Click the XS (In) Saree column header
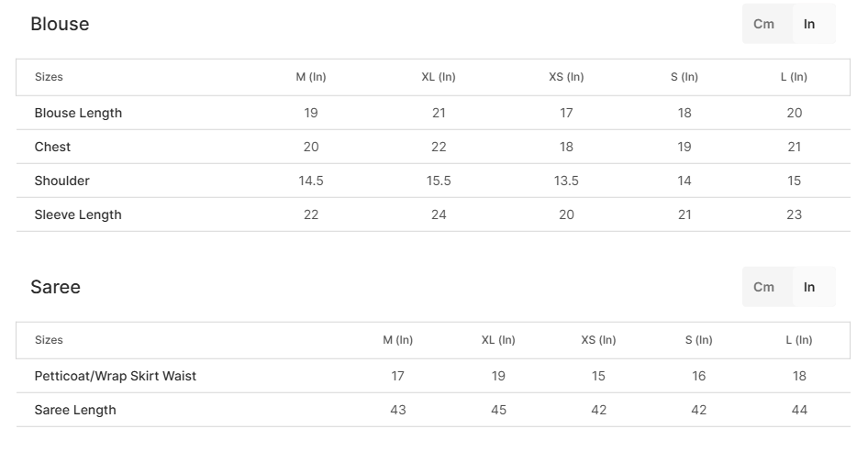Screen dimensions: 868x451 coord(598,340)
